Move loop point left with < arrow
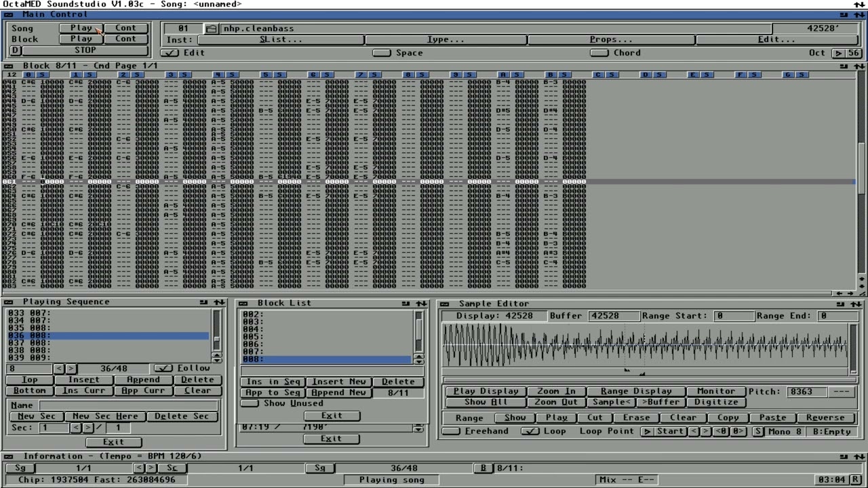The width and height of the screenshot is (868, 488). [x=694, y=432]
